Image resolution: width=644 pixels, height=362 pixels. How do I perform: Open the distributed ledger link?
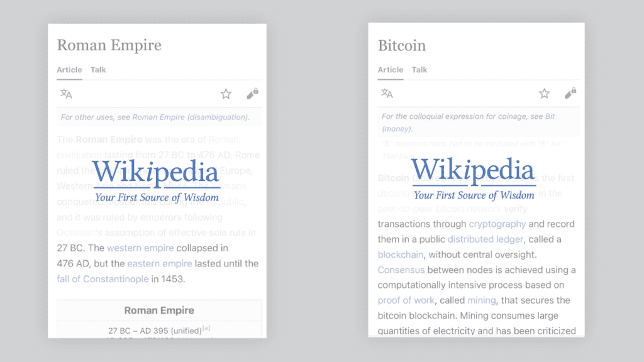click(x=485, y=239)
